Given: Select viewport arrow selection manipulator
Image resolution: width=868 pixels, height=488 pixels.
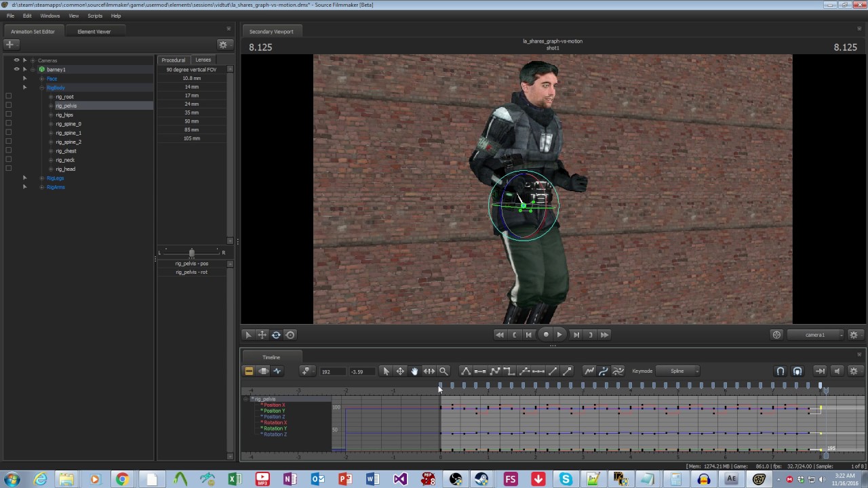Looking at the screenshot, I should (x=248, y=335).
